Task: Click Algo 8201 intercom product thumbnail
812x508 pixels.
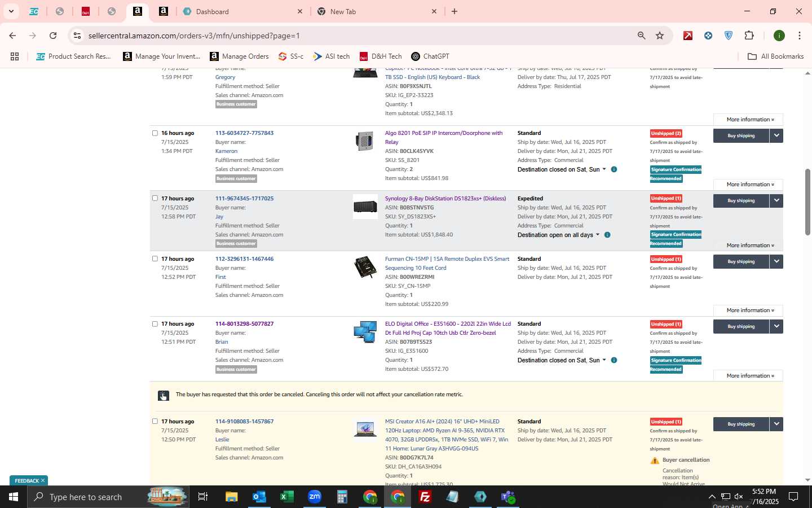Action: [x=365, y=141]
